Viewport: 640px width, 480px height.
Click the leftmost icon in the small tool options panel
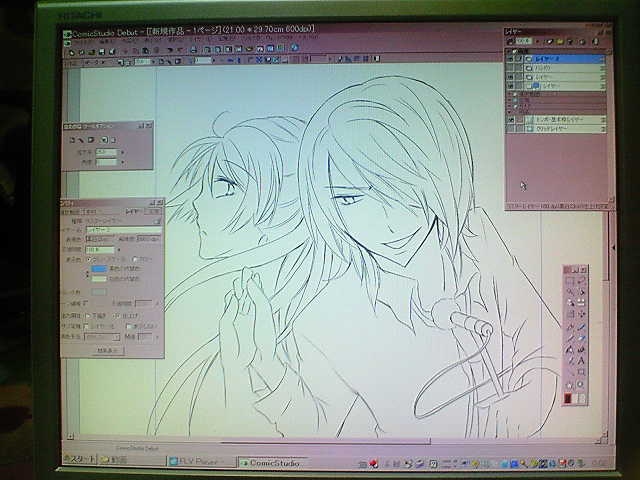point(72,140)
